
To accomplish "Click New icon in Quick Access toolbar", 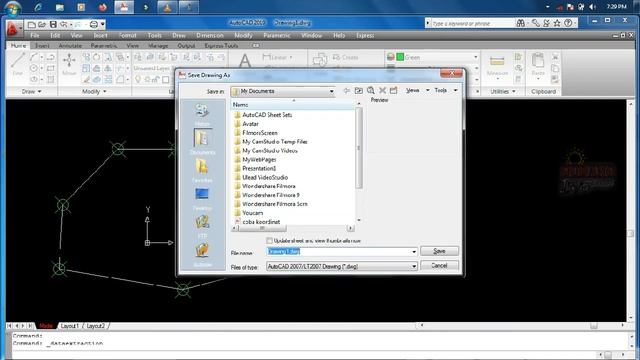I will pos(31,25).
